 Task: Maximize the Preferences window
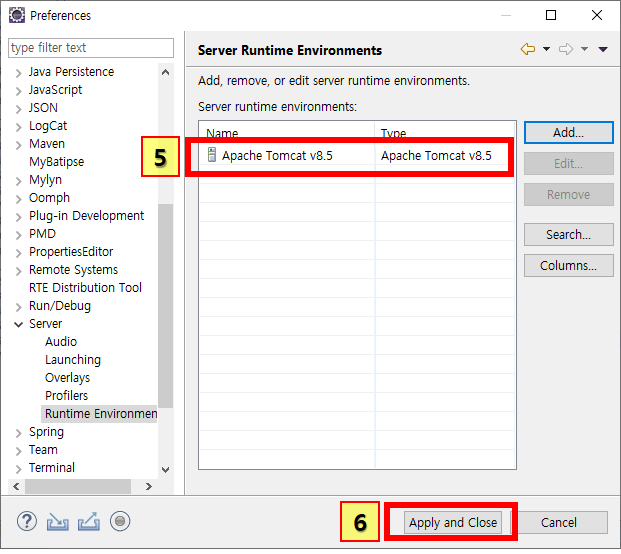[x=551, y=15]
